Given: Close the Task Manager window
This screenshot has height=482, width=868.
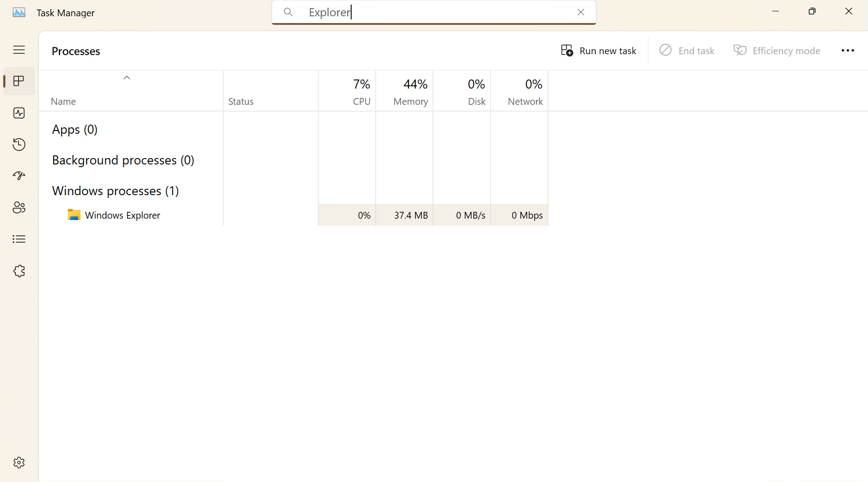Looking at the screenshot, I should 849,11.
